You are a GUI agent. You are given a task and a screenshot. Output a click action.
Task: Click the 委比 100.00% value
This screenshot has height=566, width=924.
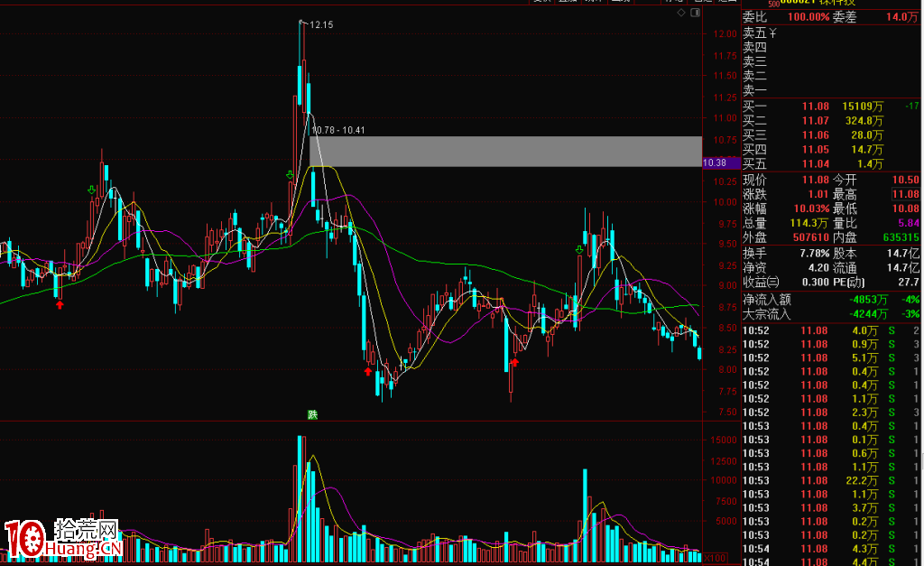808,17
